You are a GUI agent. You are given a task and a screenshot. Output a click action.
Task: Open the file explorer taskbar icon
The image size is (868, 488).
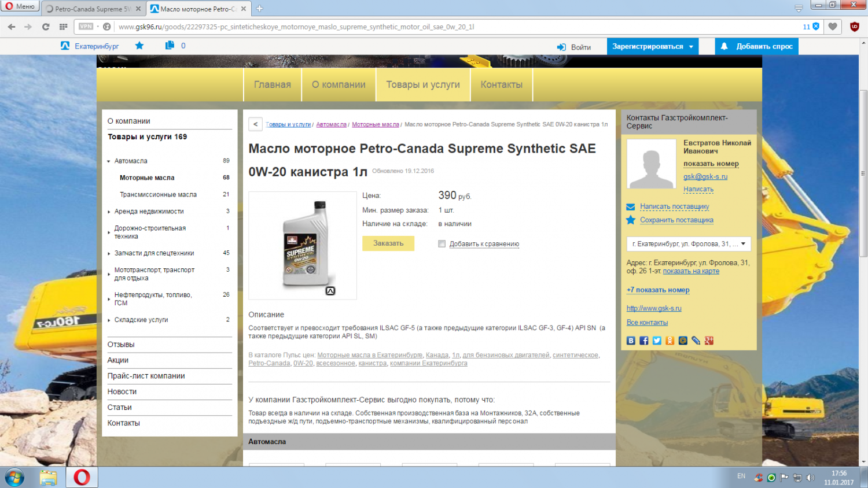49,478
